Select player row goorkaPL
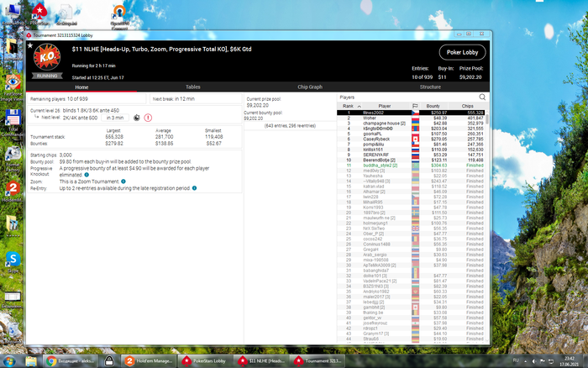The width and height of the screenshot is (588, 368). 411,134
